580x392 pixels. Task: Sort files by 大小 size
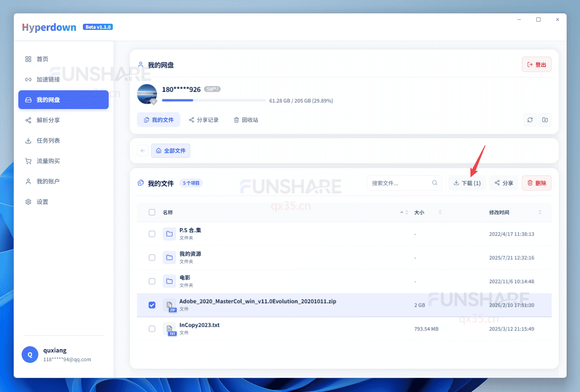[419, 212]
